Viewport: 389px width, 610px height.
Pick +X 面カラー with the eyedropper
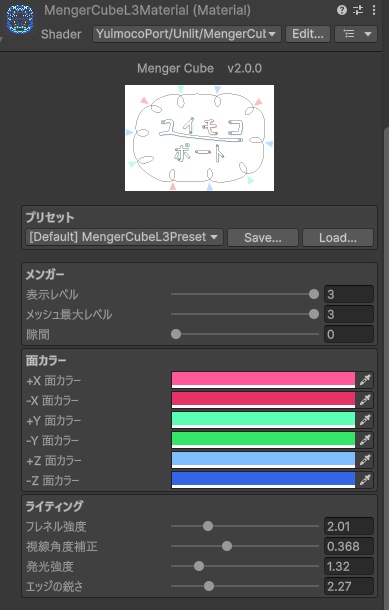(x=365, y=380)
